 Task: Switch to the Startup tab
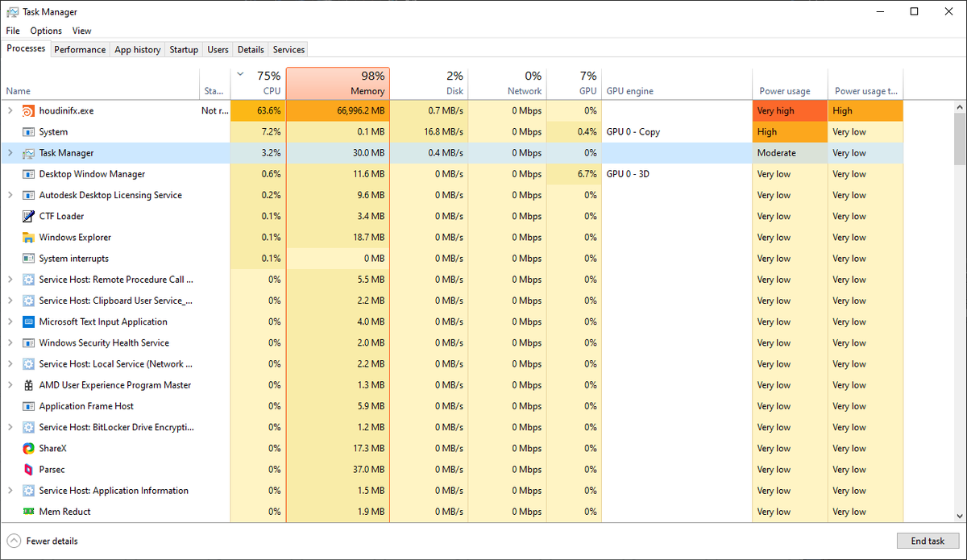point(184,49)
